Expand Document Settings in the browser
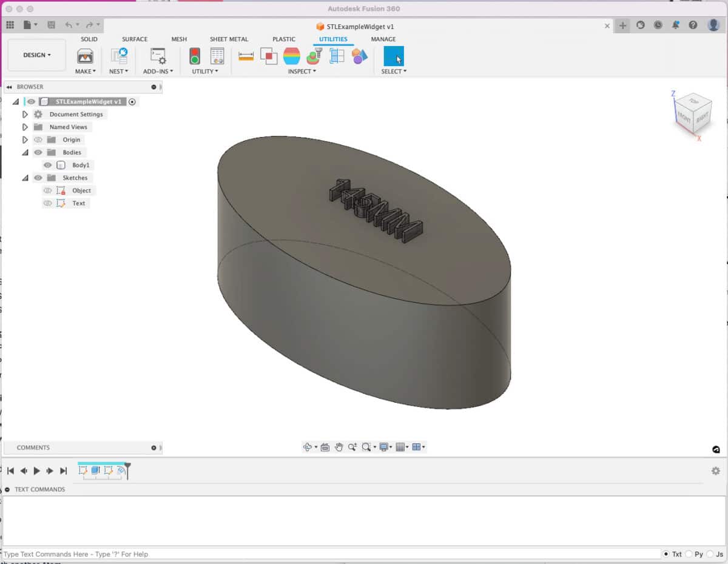The image size is (728, 564). (x=25, y=114)
